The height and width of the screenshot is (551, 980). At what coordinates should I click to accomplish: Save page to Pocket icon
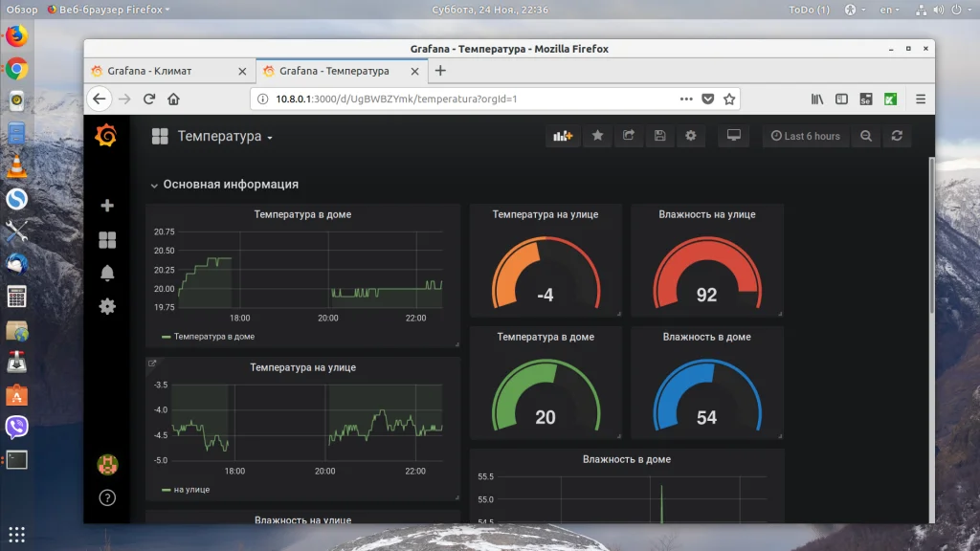tap(707, 99)
